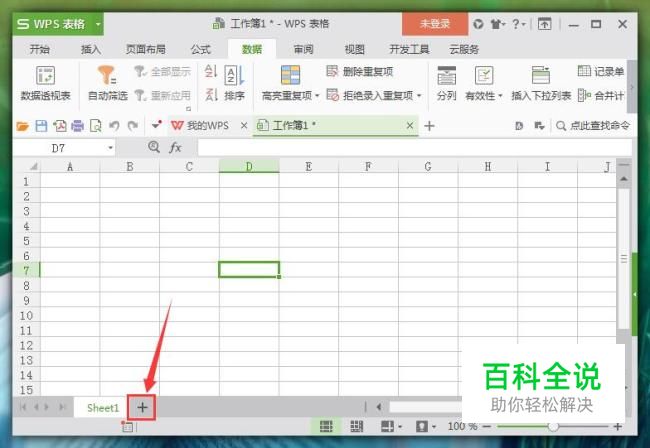Switch to Page Break Preview in status bar
The width and height of the screenshot is (650, 448).
357,426
